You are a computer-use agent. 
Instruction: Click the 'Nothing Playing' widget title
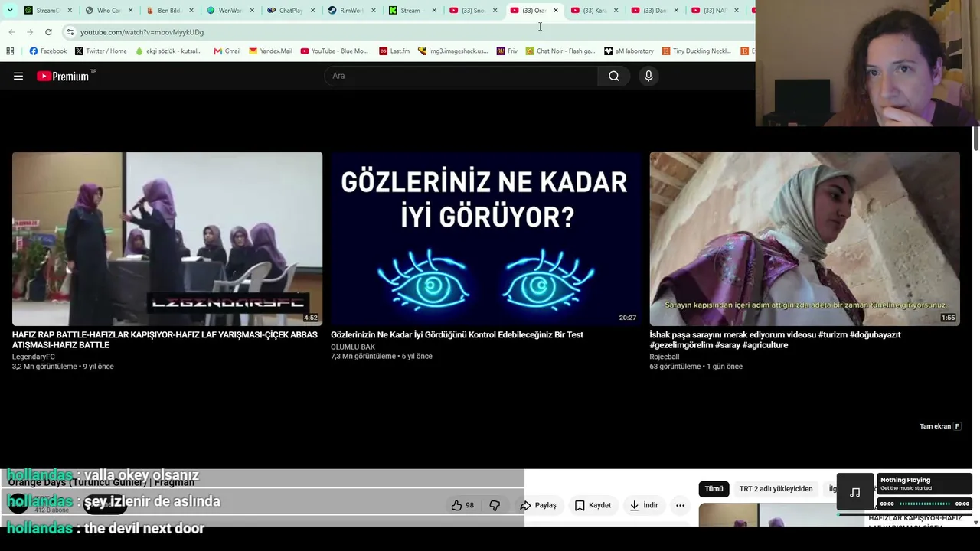(x=905, y=480)
